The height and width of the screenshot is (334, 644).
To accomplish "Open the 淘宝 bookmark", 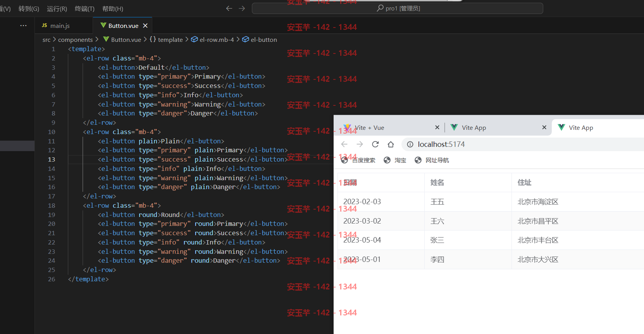I will coord(395,160).
